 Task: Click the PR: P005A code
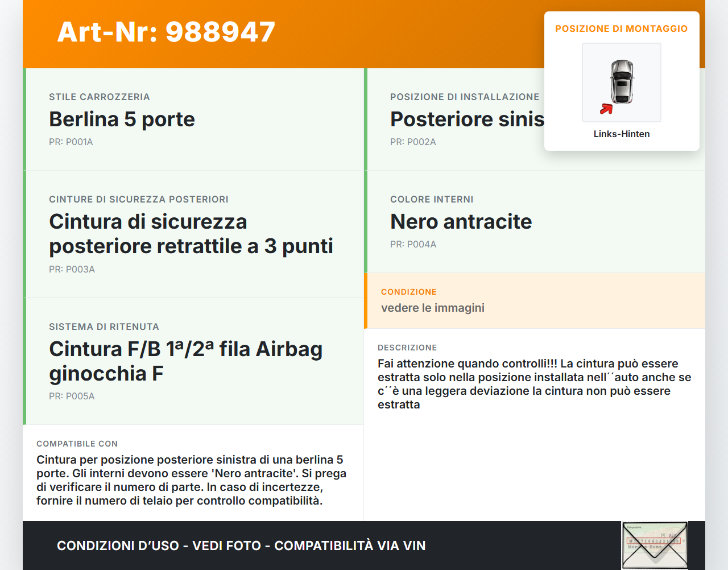[72, 396]
